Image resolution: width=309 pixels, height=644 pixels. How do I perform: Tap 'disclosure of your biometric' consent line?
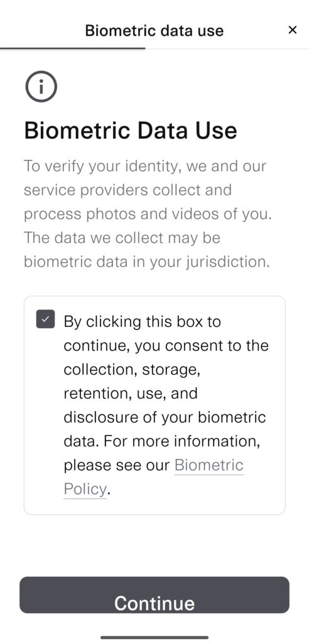pyautogui.click(x=165, y=418)
